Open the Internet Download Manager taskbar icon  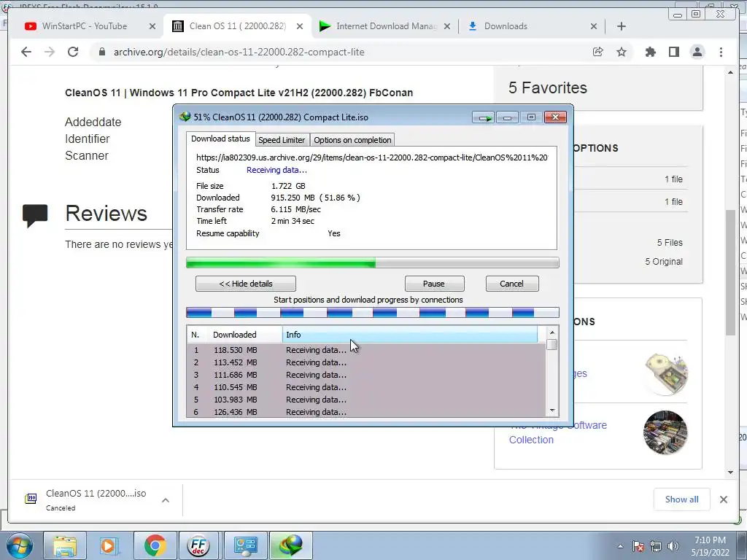point(291,545)
